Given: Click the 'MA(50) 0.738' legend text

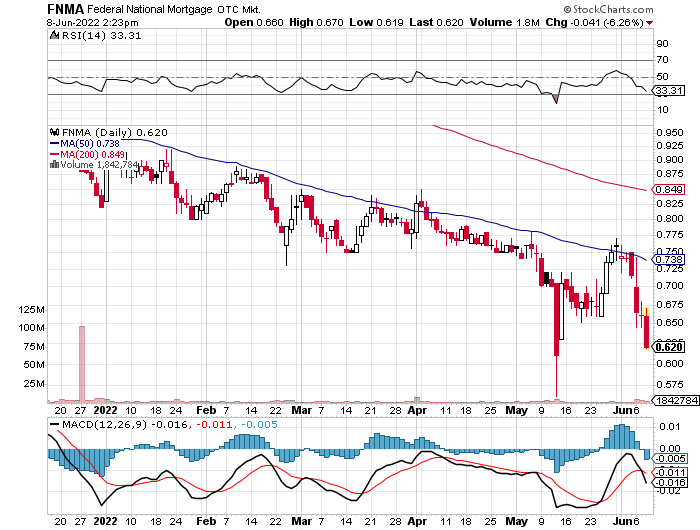Looking at the screenshot, I should [x=90, y=144].
